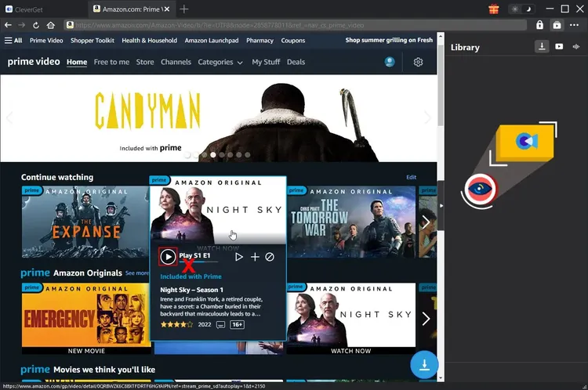Viewport: 588px width, 390px height.
Task: Open Prime Video settings gear
Action: [x=418, y=63]
